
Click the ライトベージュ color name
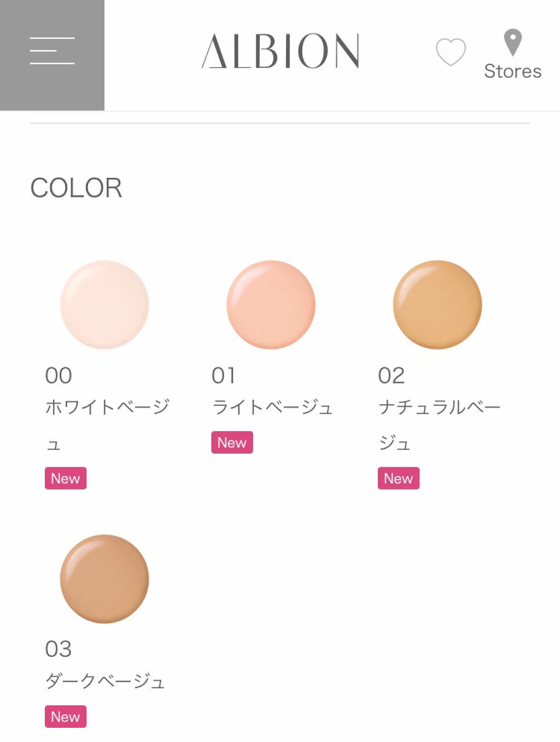(x=272, y=407)
